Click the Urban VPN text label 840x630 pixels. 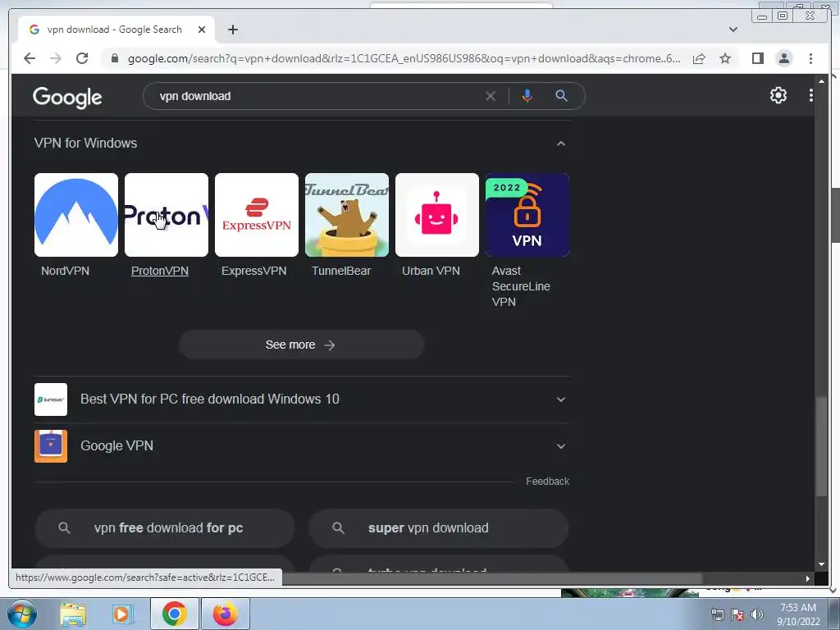[x=431, y=271]
